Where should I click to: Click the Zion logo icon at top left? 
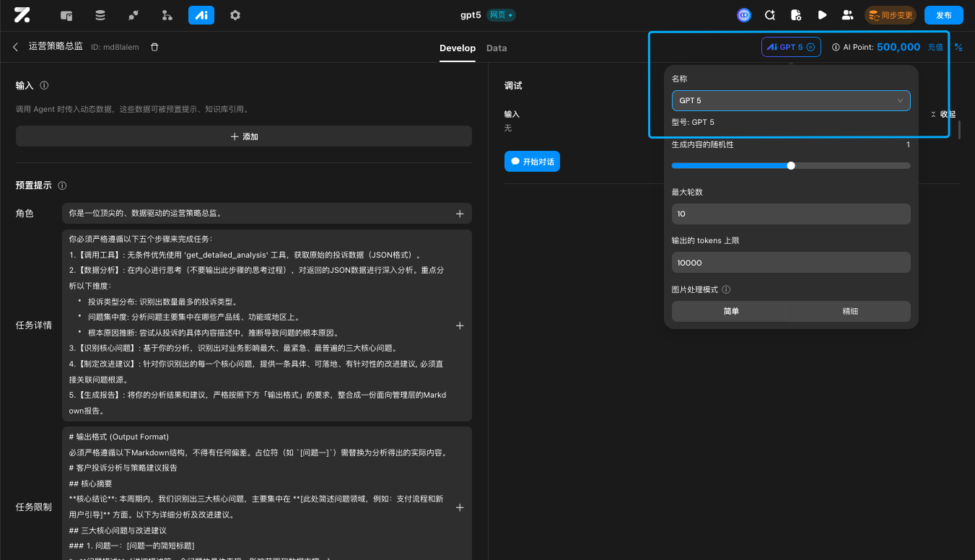pos(22,14)
